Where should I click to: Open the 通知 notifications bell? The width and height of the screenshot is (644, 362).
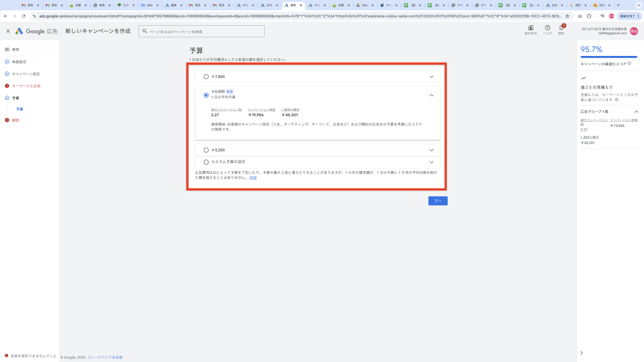562,28
